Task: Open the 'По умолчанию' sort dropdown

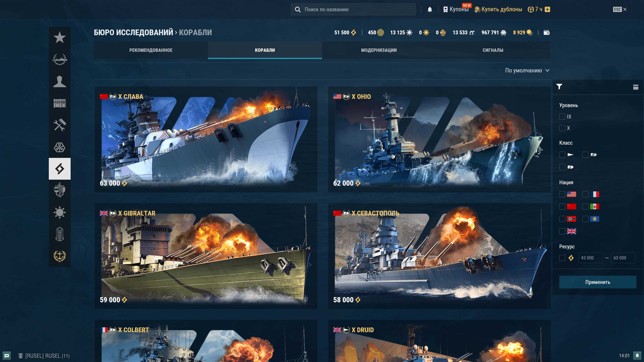Action: pyautogui.click(x=527, y=70)
